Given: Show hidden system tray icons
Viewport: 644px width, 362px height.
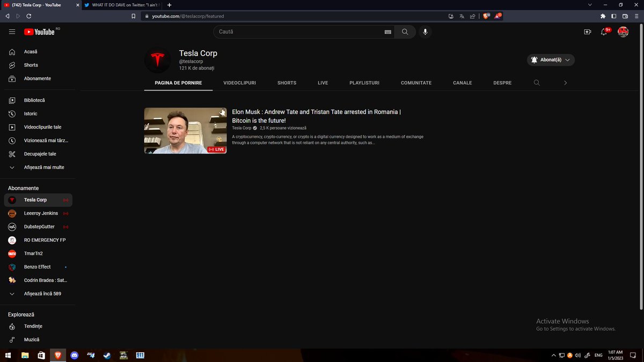Looking at the screenshot, I should pyautogui.click(x=554, y=355).
